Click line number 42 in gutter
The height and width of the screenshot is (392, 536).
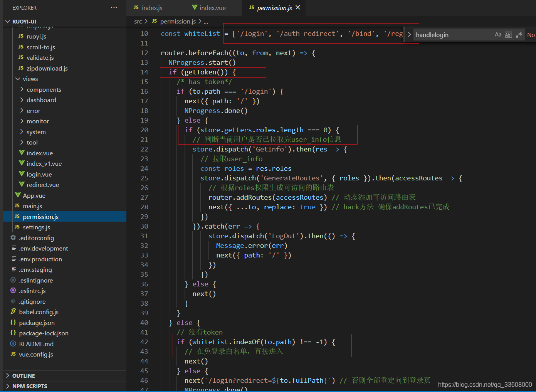[144, 342]
